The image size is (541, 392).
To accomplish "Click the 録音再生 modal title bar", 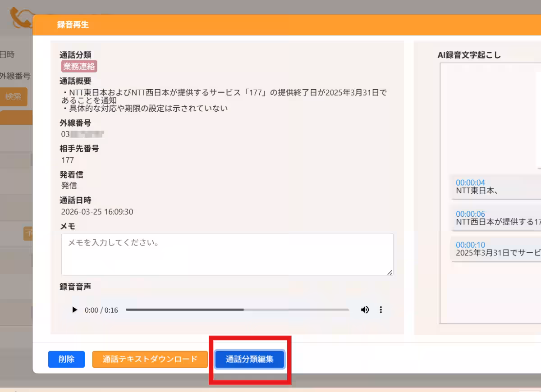I will [180, 25].
